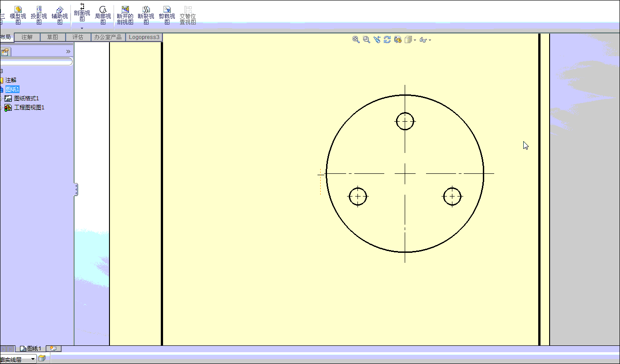Click the blue rotate arrows icon
Viewport: 620px width, 364px height.
387,40
